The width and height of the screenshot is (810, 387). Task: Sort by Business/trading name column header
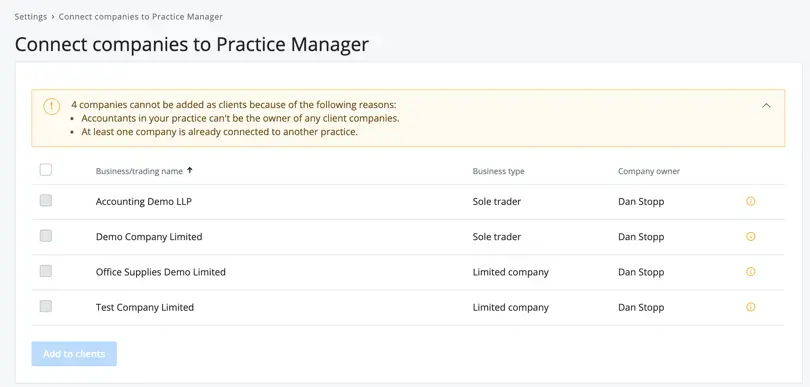click(x=139, y=171)
